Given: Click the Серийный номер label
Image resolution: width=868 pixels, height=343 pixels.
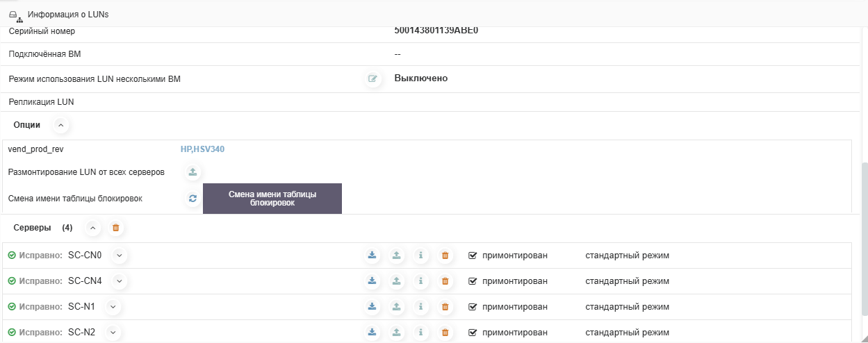Looking at the screenshot, I should (42, 31).
